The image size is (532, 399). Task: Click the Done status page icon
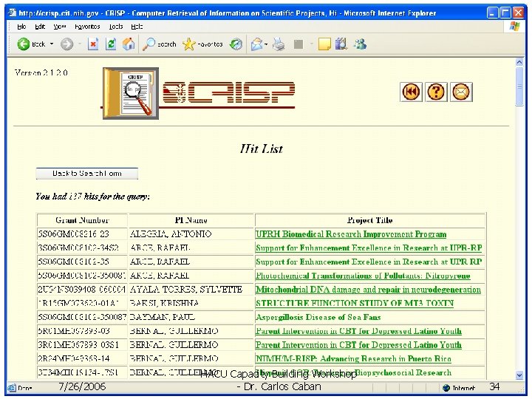[x=12, y=387]
